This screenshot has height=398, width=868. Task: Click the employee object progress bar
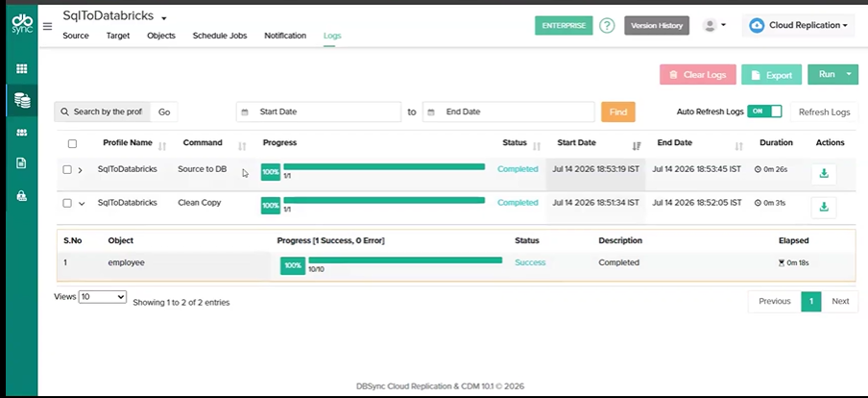pos(405,260)
